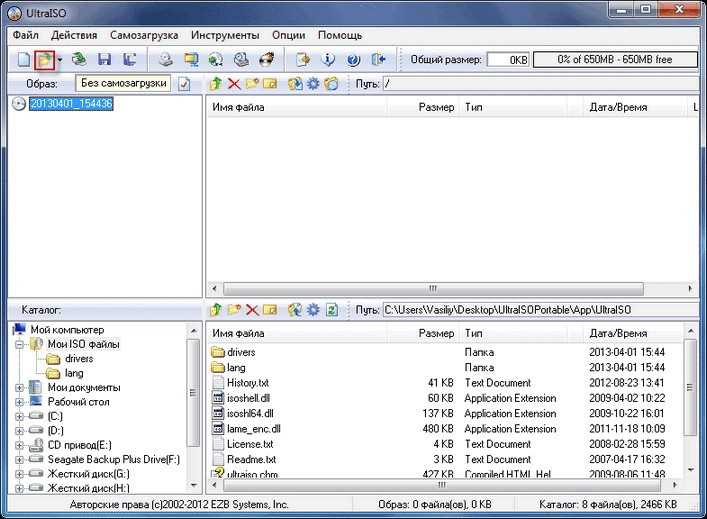Expand the Мои документы tree node
The image size is (707, 519).
pos(19,388)
